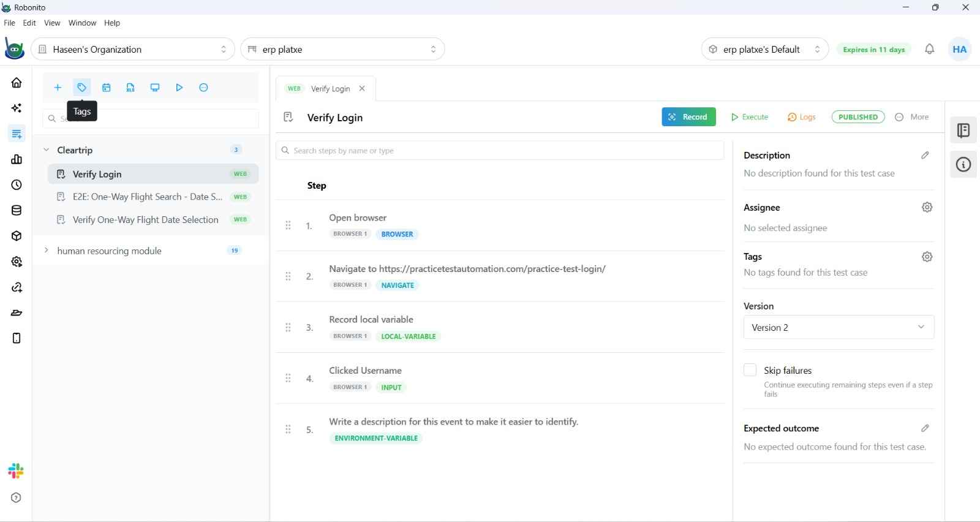This screenshot has height=522, width=980.
Task: Open the notifications bell icon
Action: (x=930, y=49)
